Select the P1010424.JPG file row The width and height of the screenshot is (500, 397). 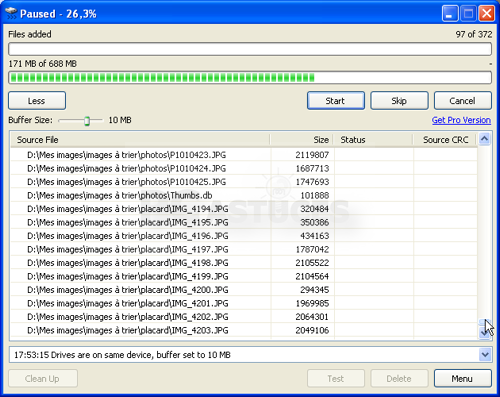click(244, 169)
